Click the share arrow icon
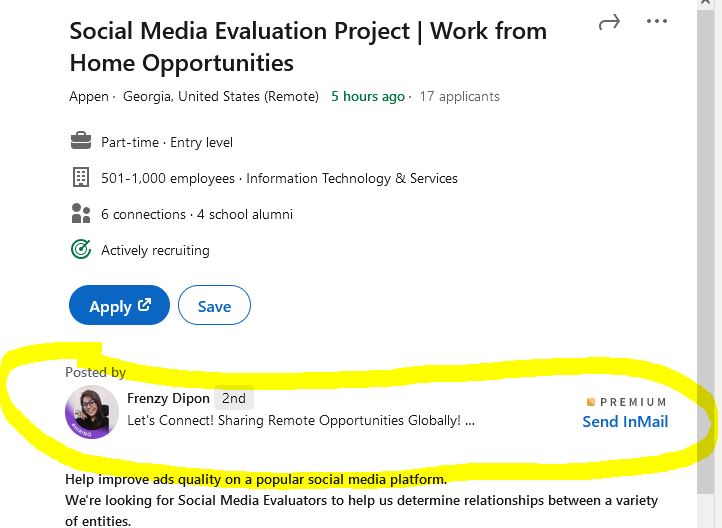The image size is (722, 528). pos(609,22)
